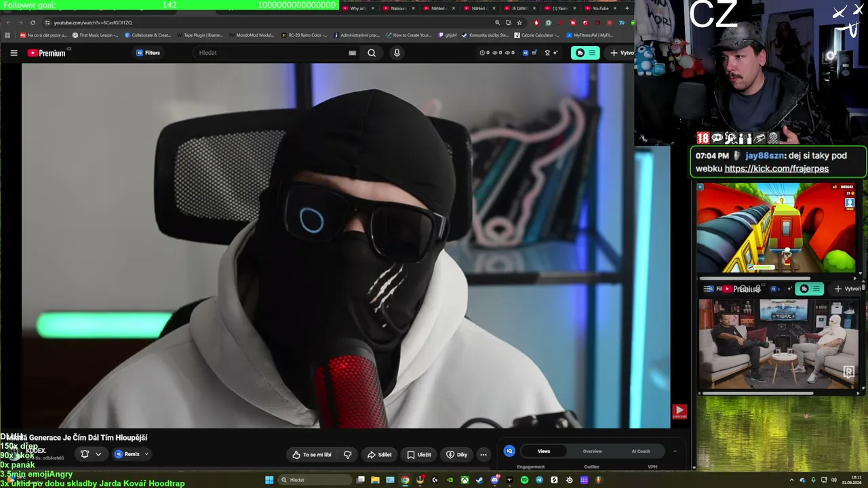Screen dimensions: 868x488
Task: Focus the Hledat YouTube search field
Action: click(x=271, y=53)
